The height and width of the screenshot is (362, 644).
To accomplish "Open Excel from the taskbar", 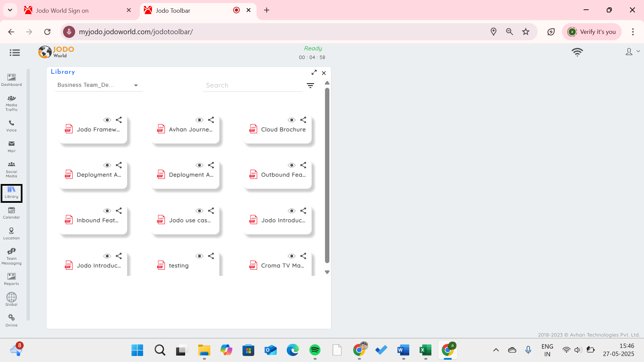I will [x=425, y=350].
